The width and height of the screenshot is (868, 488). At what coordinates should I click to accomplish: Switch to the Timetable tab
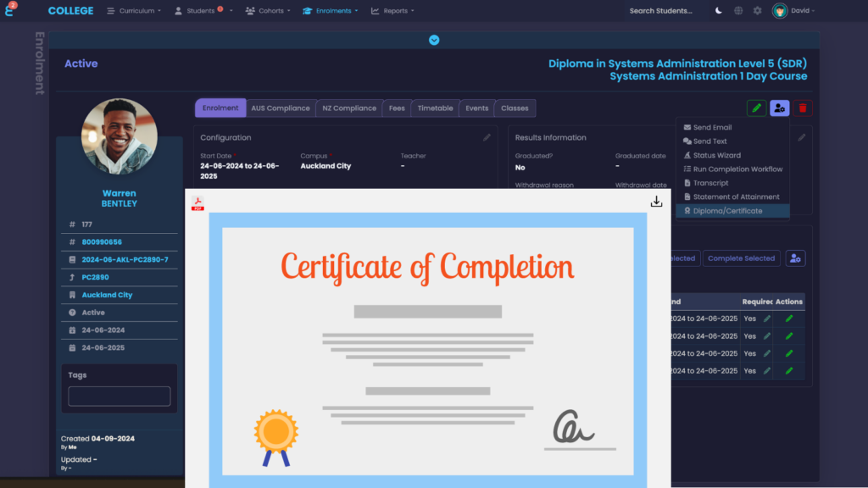click(x=435, y=108)
